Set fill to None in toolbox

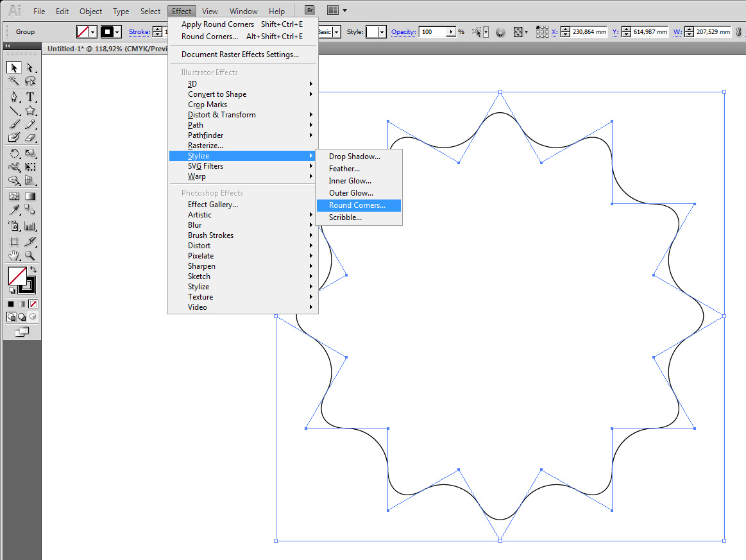(33, 303)
